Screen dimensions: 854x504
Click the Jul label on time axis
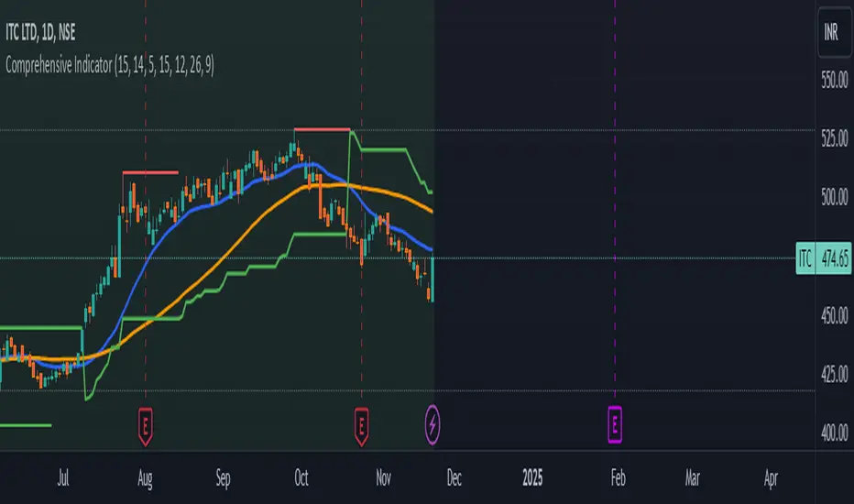coord(63,477)
